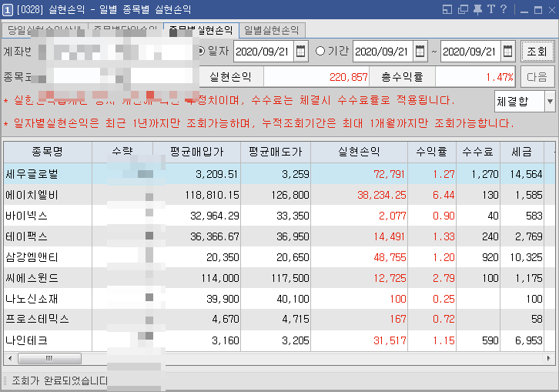Sort by 평균매입가 column header

coord(196,152)
